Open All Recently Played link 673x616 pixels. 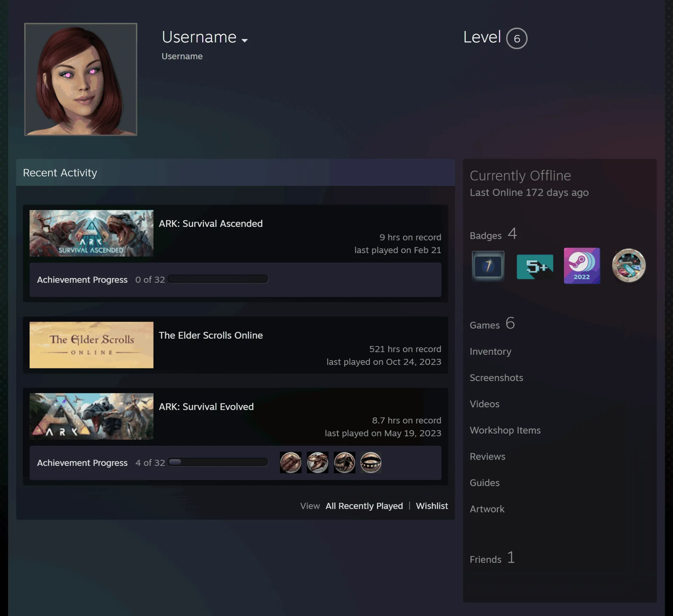coord(364,506)
